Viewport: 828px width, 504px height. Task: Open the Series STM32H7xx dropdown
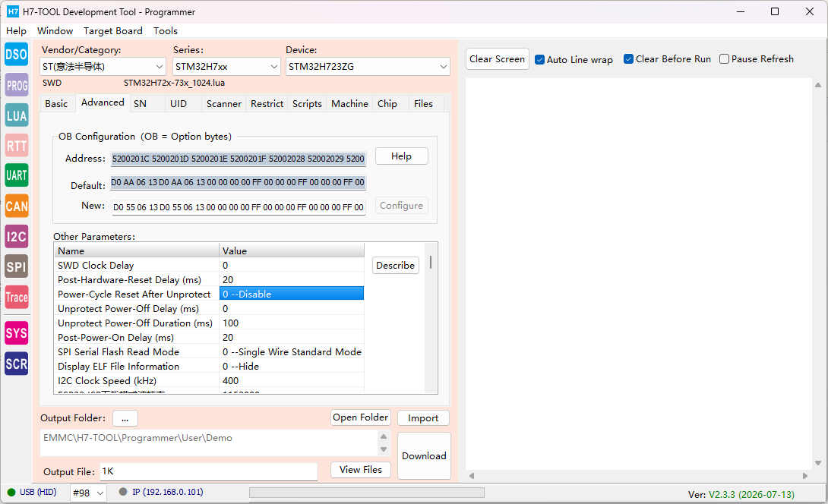[226, 67]
